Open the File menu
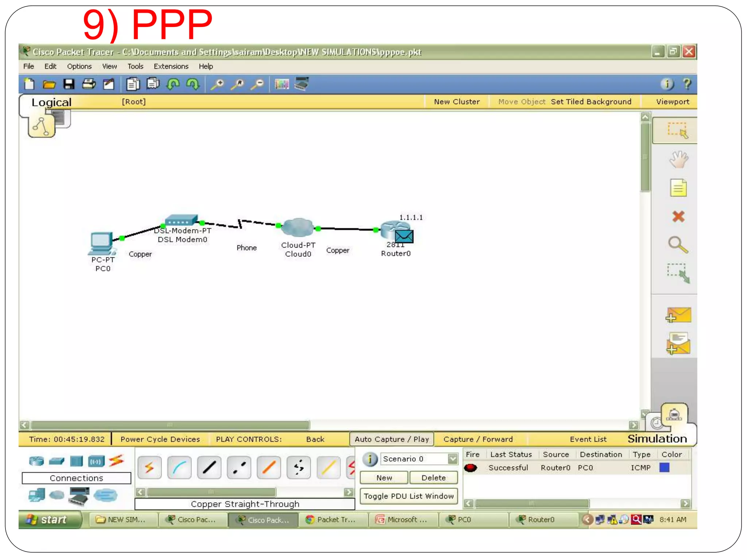The height and width of the screenshot is (560, 747). [28, 66]
